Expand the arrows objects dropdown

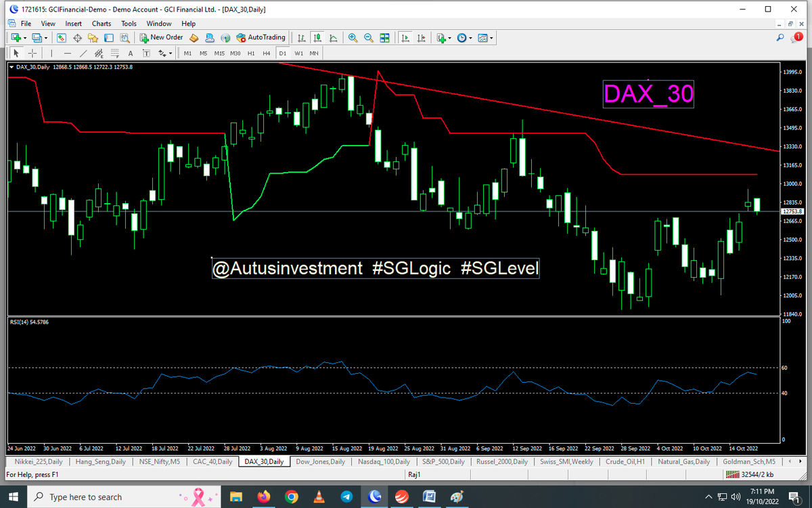(x=171, y=53)
